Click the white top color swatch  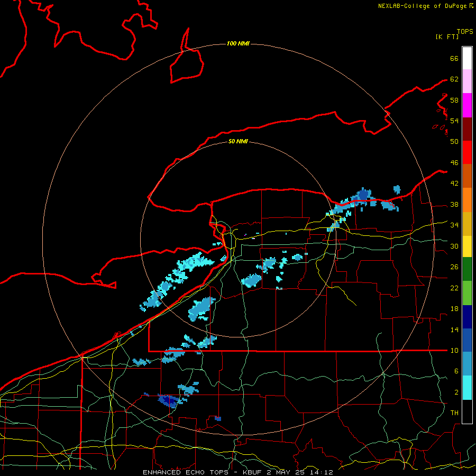point(467,58)
